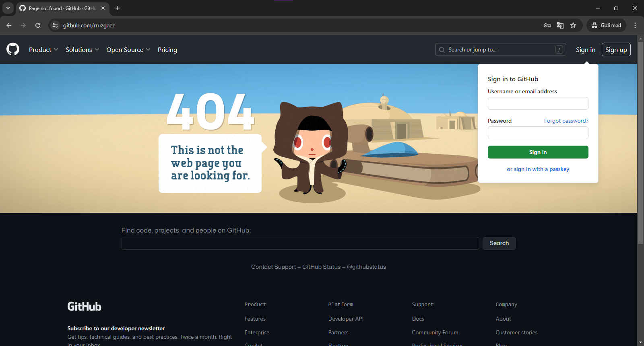Close the Page not found tab

pos(103,8)
